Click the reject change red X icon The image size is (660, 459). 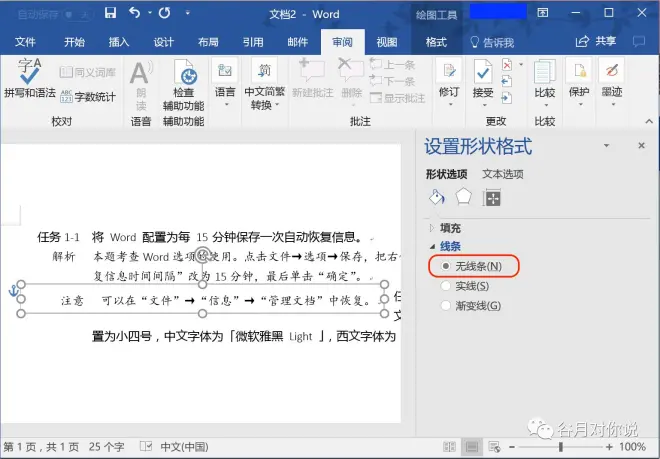tap(507, 65)
